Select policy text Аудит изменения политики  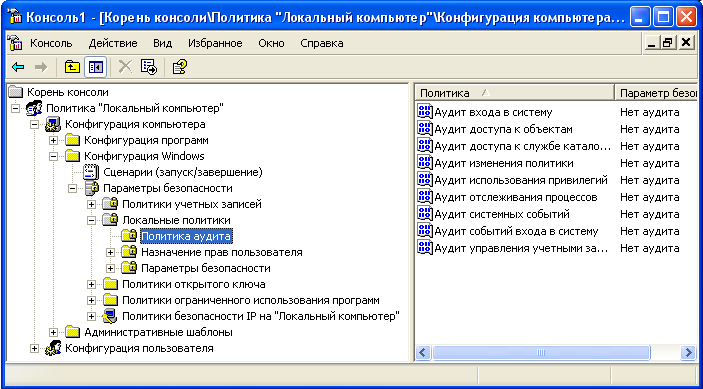(x=503, y=163)
